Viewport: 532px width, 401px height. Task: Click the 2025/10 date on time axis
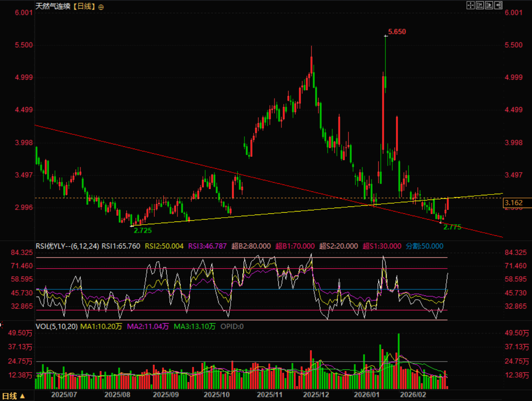click(217, 394)
